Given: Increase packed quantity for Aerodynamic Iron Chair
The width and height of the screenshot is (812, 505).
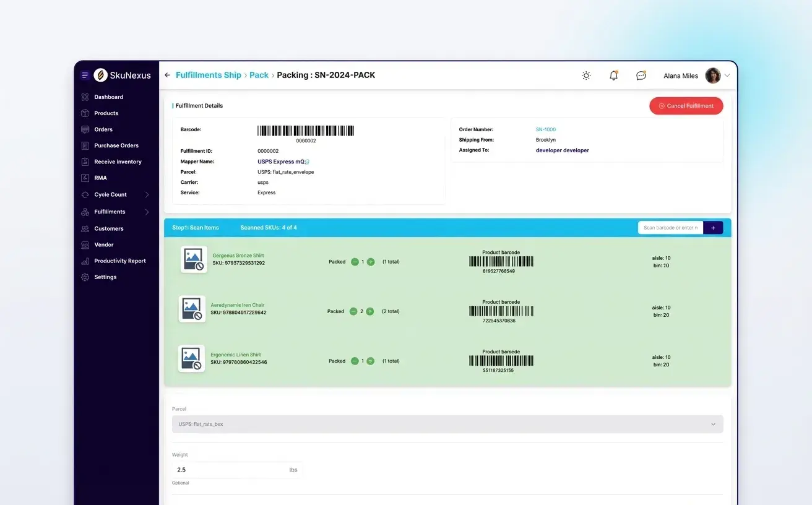Looking at the screenshot, I should click(369, 311).
